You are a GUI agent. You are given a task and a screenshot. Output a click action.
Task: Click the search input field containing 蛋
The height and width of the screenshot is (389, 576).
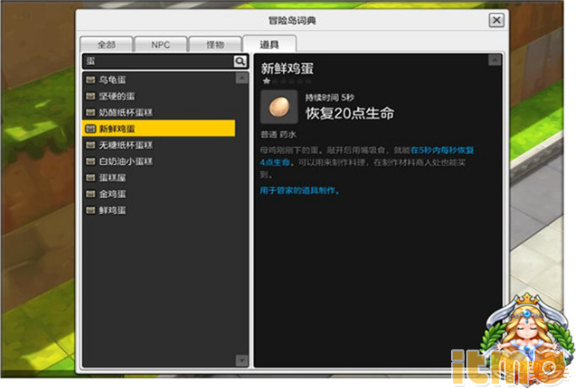(158, 61)
